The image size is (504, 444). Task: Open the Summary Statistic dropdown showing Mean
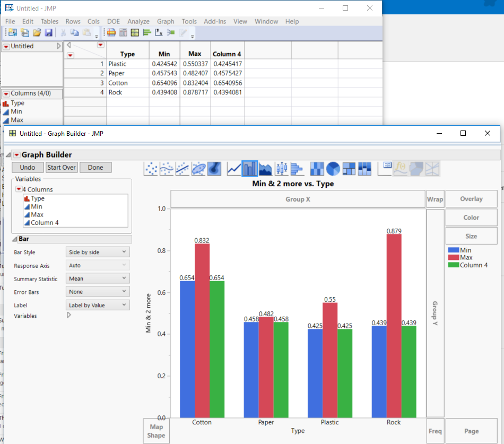[x=97, y=278]
